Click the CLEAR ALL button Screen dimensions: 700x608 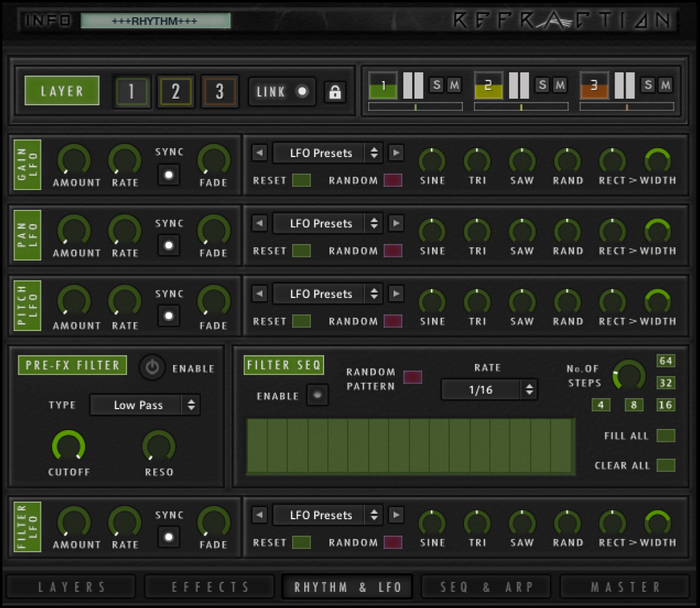(x=666, y=465)
